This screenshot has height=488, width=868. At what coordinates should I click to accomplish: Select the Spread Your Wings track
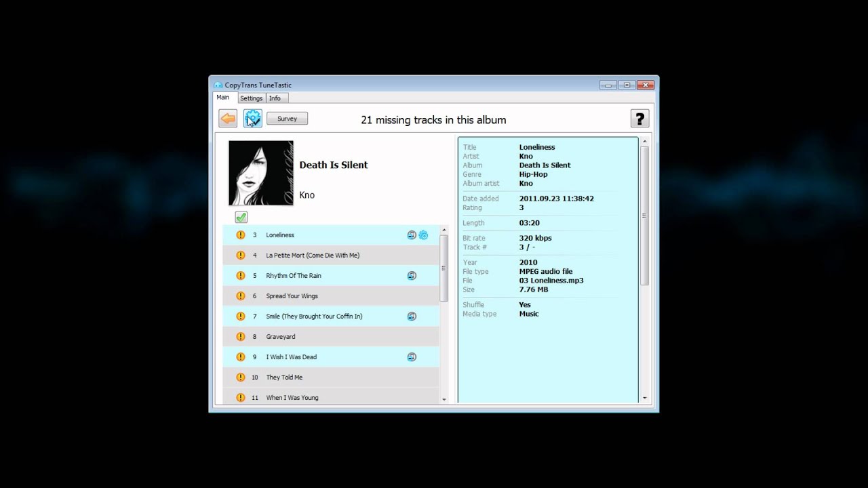coord(331,296)
